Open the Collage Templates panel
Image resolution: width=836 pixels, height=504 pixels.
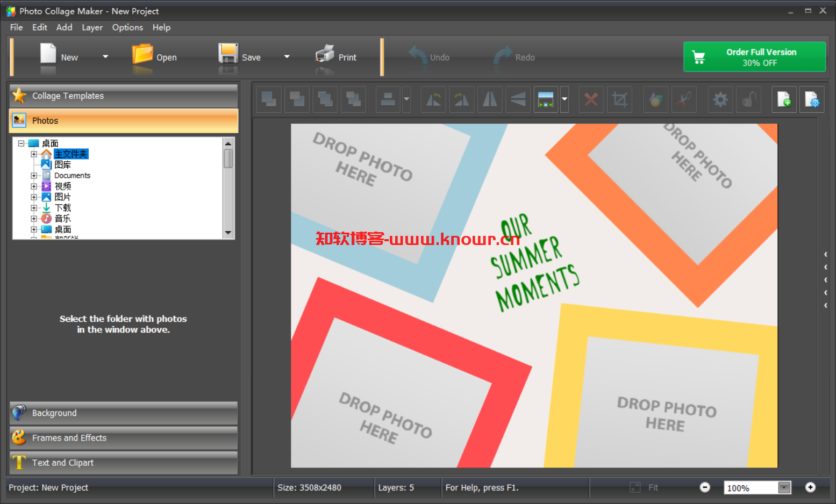124,96
